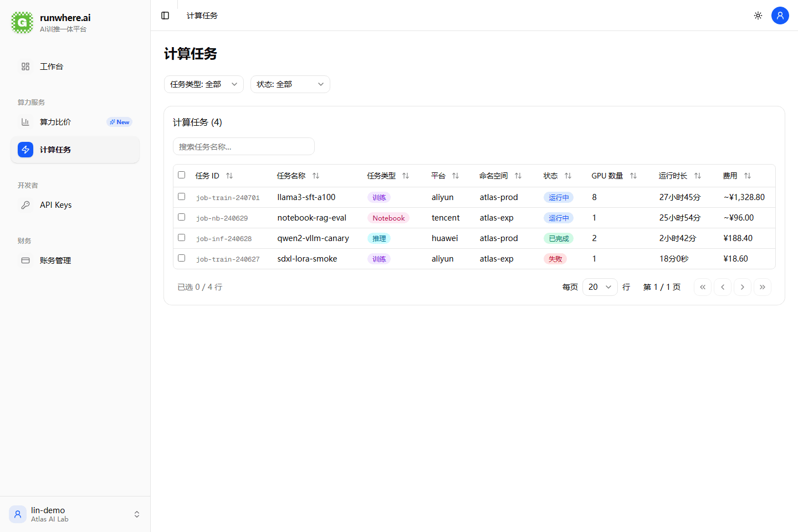Go to previous page button

tap(723, 287)
